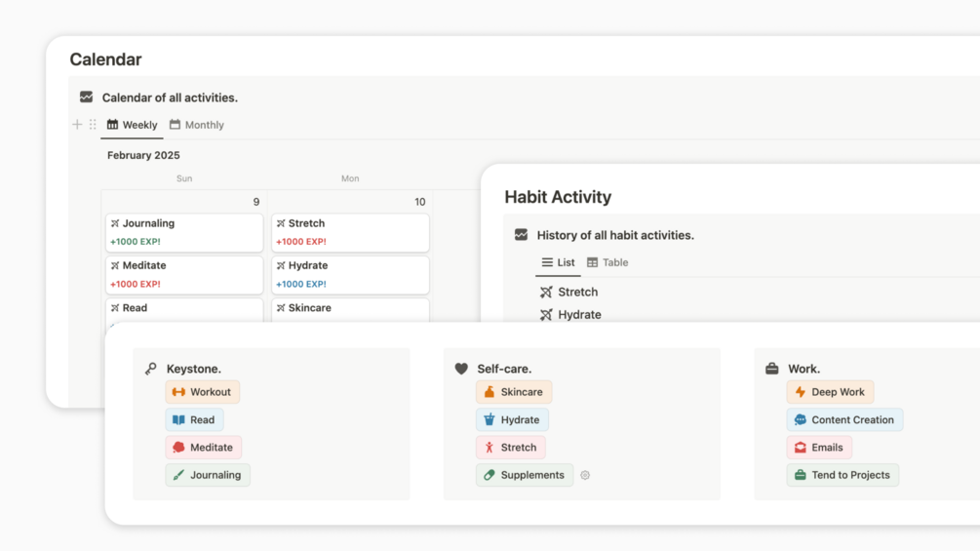Open the Meditate card on Sunday 9
Screen dimensions: 980x551
184,275
